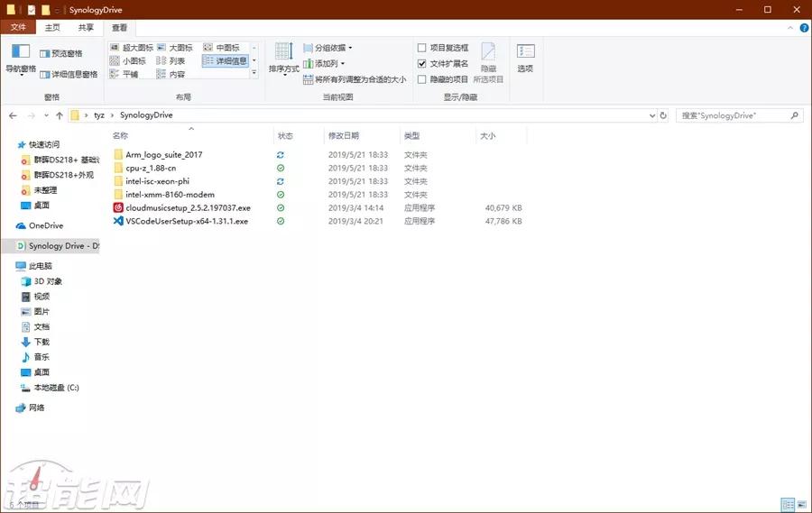The width and height of the screenshot is (812, 513).
Task: Open OneDrive in navigation pane
Action: click(40, 225)
